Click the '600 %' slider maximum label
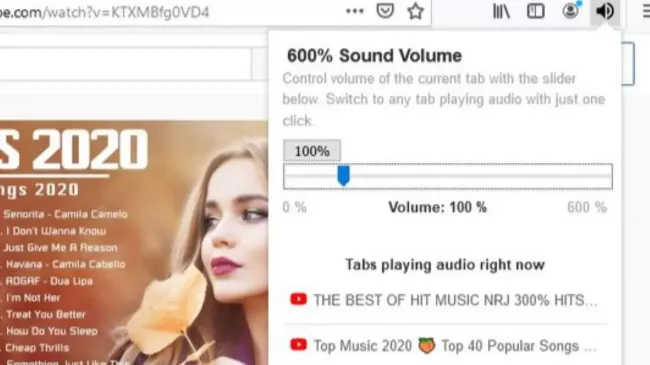650x365 pixels. [587, 207]
